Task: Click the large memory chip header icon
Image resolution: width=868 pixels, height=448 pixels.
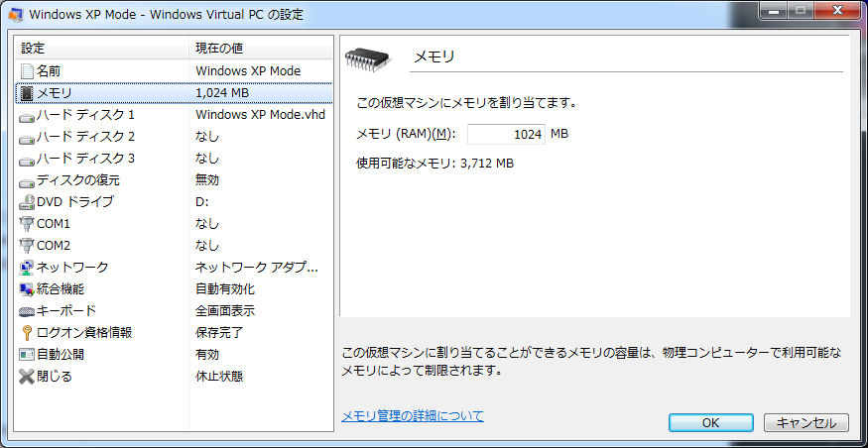Action: coord(367,58)
